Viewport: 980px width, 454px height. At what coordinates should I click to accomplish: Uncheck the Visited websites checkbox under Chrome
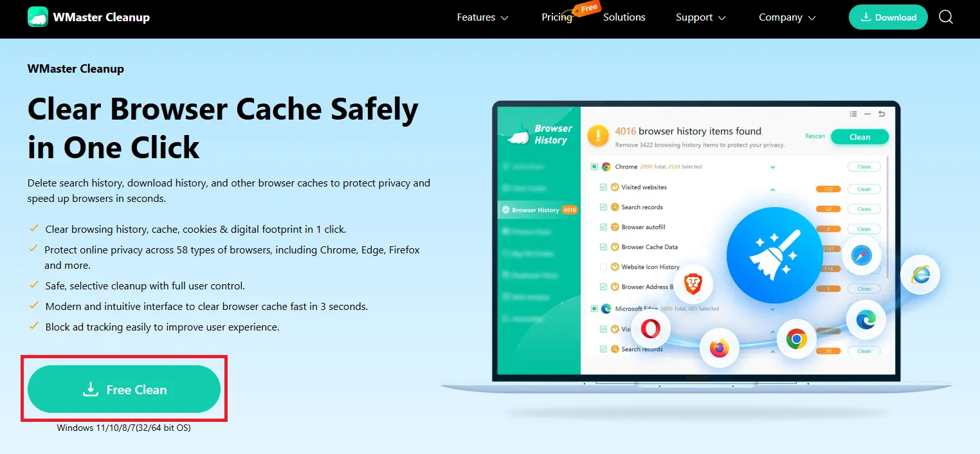603,187
